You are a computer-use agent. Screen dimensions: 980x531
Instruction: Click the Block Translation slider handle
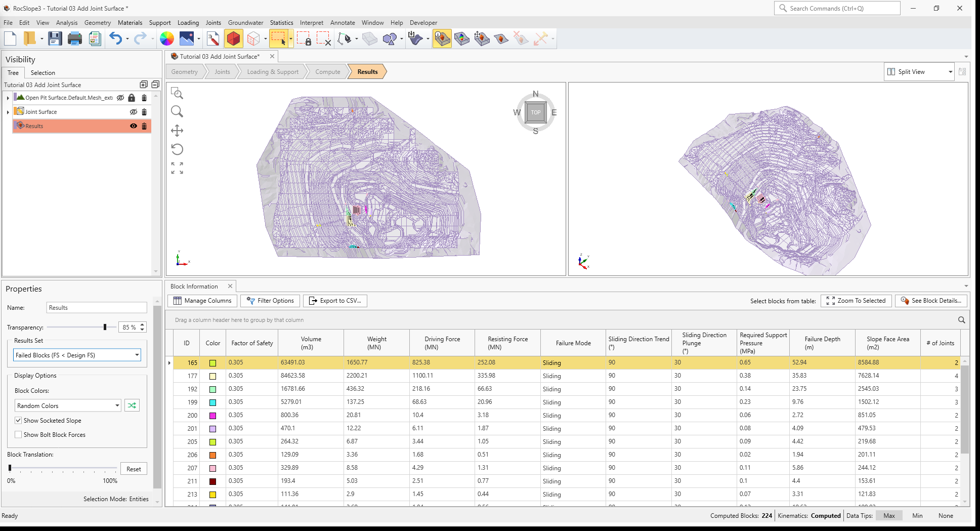click(10, 468)
